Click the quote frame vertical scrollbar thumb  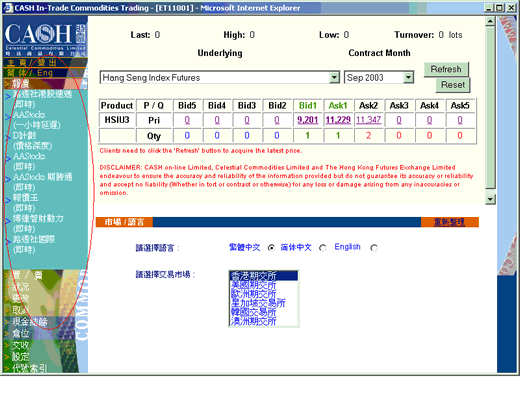pos(490,107)
